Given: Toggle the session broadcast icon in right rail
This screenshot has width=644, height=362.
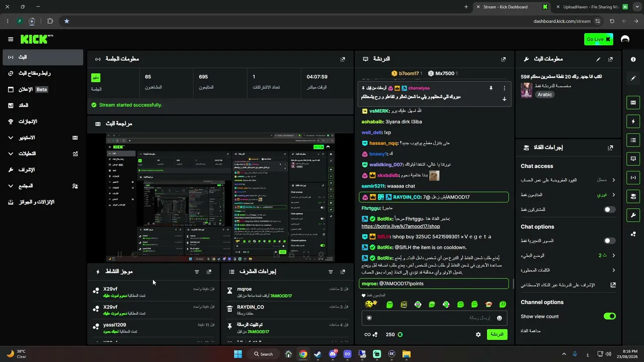Looking at the screenshot, I should [x=633, y=177].
